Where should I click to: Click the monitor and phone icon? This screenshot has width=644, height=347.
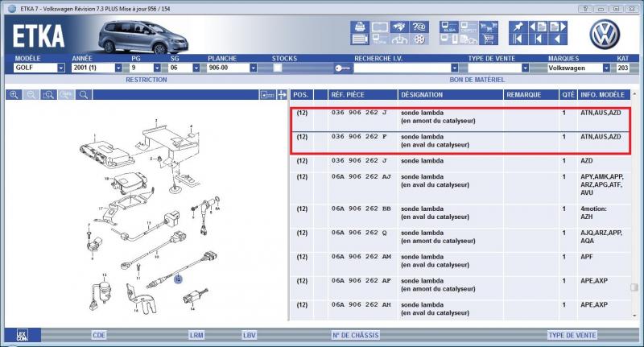(449, 39)
